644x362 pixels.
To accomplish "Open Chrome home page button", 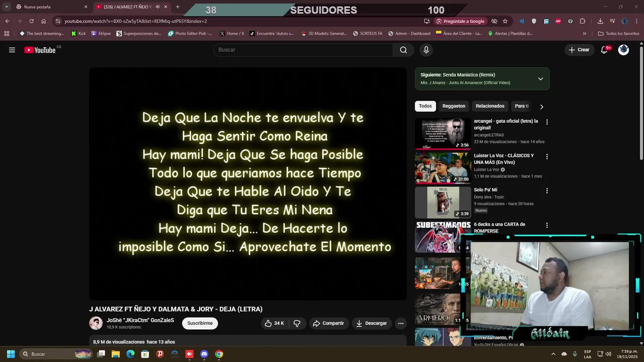I will coord(43,21).
